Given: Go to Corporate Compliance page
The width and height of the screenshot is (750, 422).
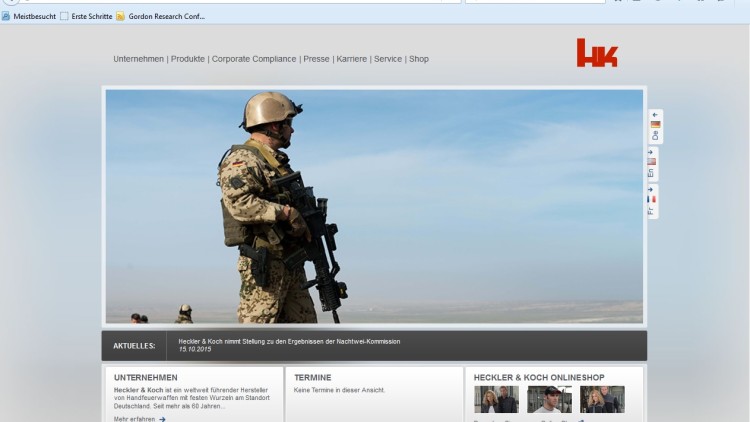Looking at the screenshot, I should coord(254,59).
